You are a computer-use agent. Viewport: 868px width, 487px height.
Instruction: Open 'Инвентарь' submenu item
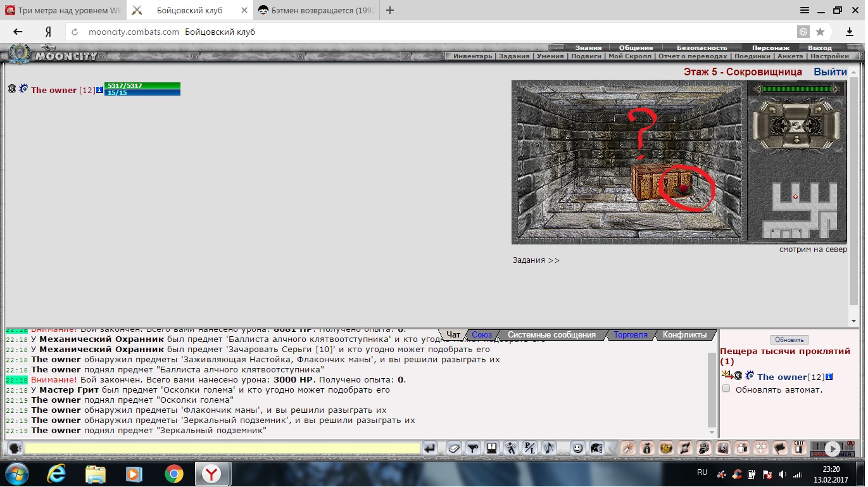pos(472,56)
